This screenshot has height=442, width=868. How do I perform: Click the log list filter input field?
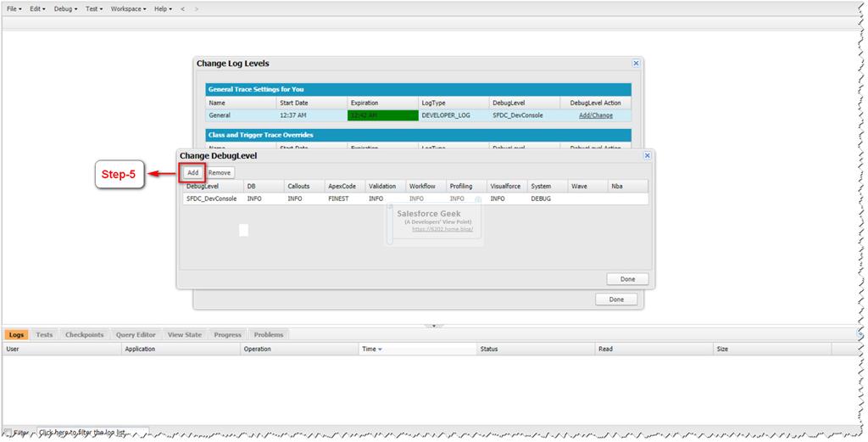(x=92, y=432)
